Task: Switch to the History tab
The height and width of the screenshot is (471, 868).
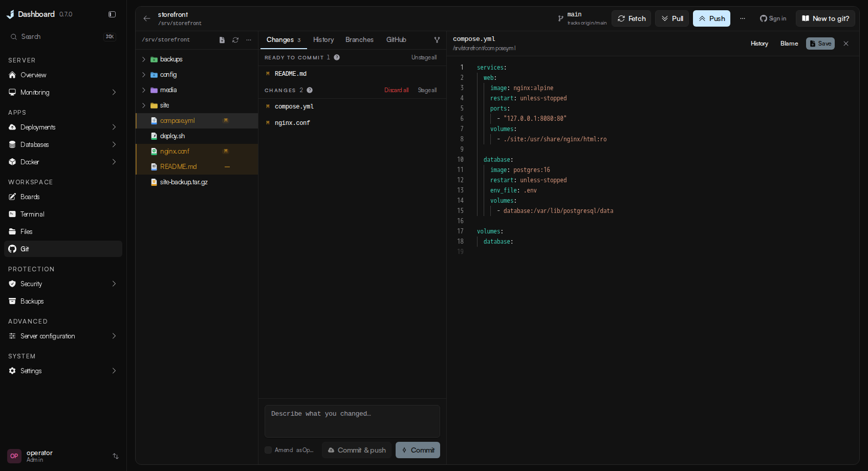Action: pos(323,40)
